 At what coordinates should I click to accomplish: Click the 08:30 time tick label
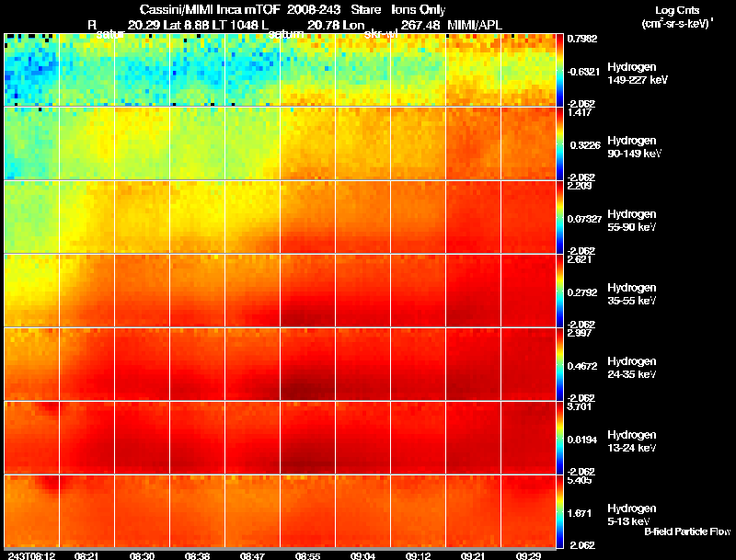(142, 555)
